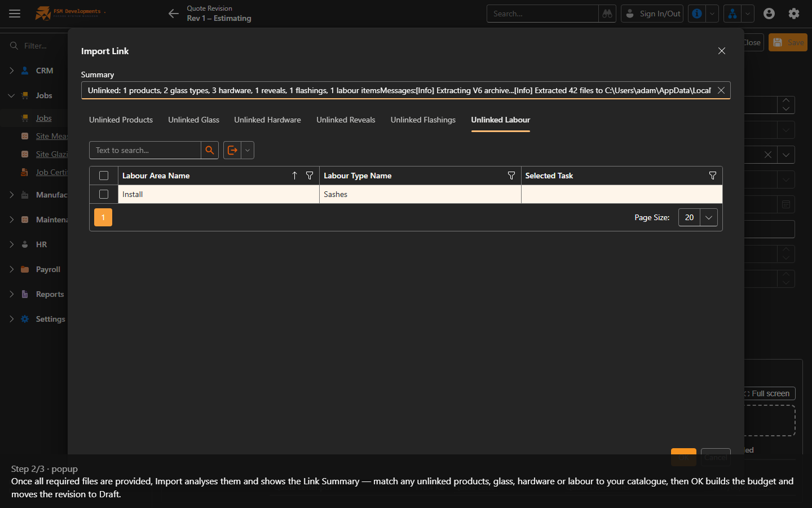
Task: Expand the HR tree node
Action: pyautogui.click(x=11, y=244)
